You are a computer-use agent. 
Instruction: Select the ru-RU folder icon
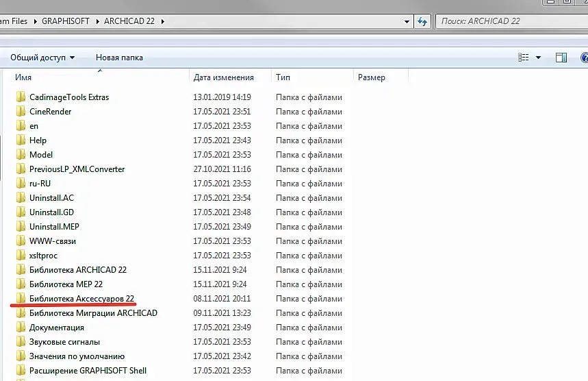tap(21, 184)
